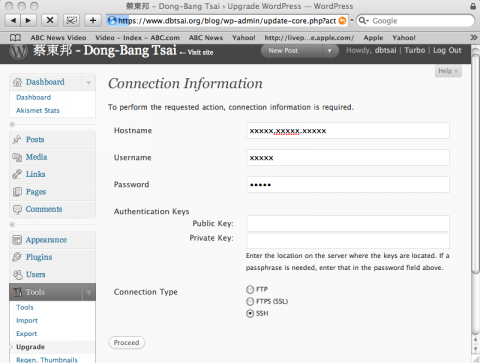Collapse sidebar using the upper separator arrow
The height and width of the screenshot is (363, 480).
(x=12, y=125)
